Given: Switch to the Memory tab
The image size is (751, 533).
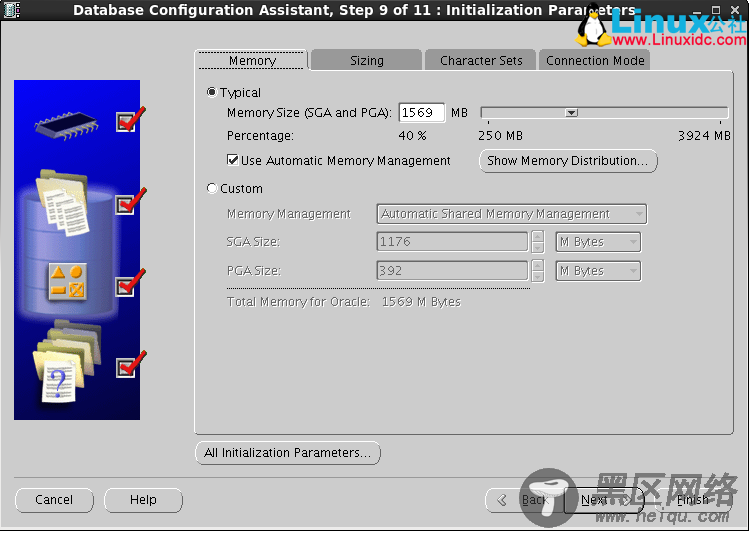Looking at the screenshot, I should (252, 60).
